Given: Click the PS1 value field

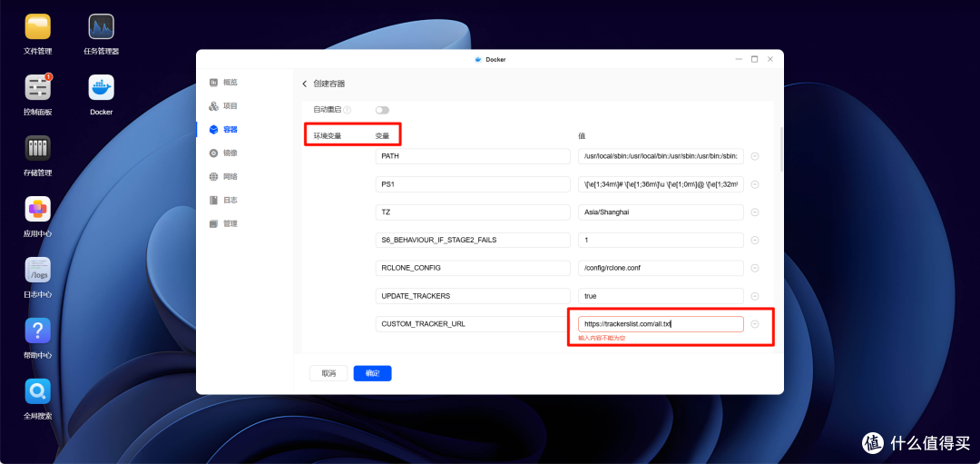Looking at the screenshot, I should (x=661, y=184).
